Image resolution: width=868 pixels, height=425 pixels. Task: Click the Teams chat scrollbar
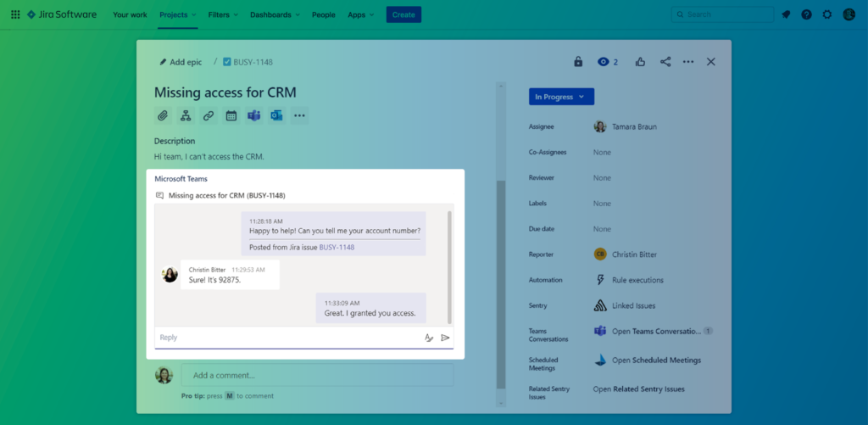coord(449,267)
